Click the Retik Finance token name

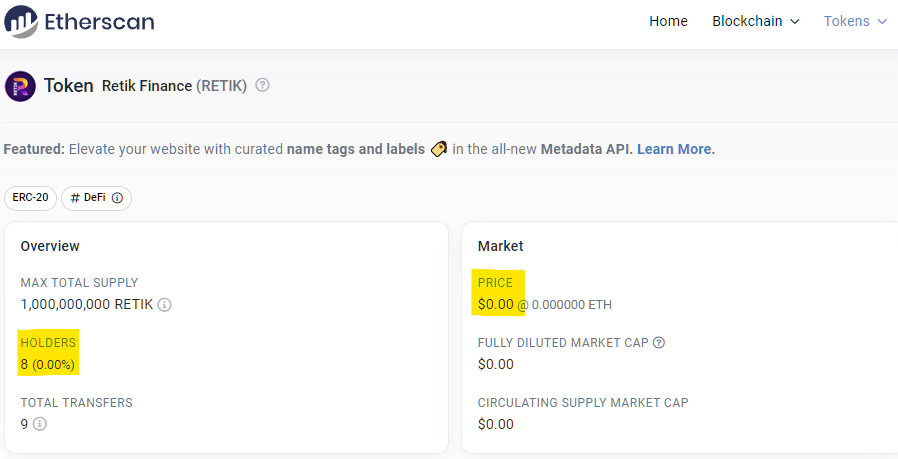147,86
